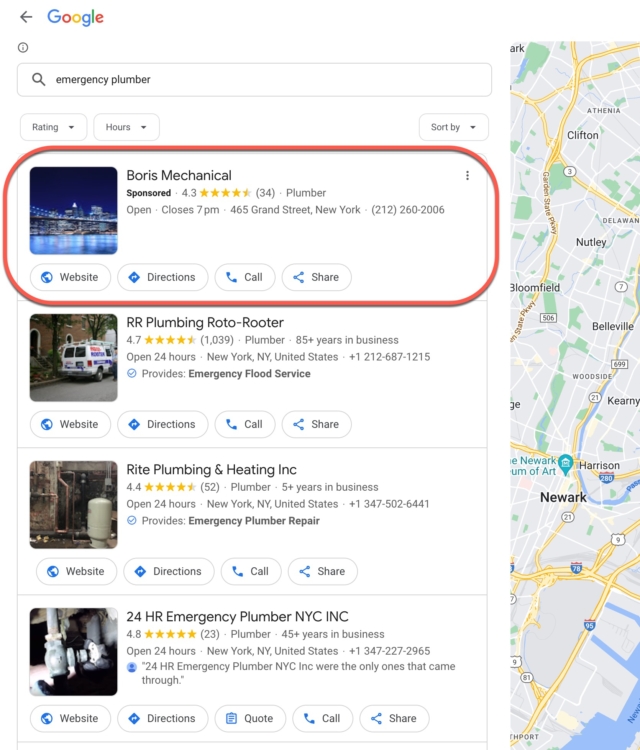The height and width of the screenshot is (750, 640).
Task: Click the Google logo
Action: (75, 18)
